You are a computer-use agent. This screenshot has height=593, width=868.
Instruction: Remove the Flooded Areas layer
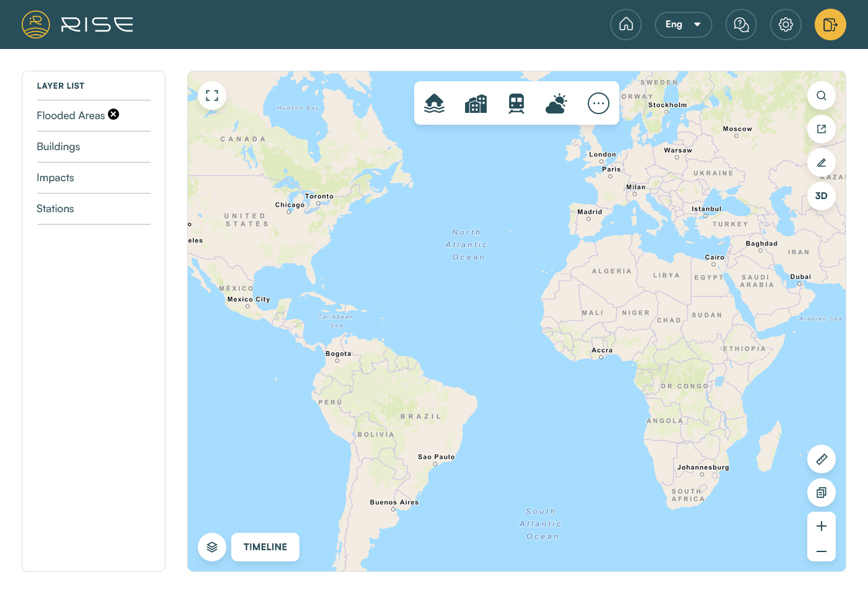113,114
